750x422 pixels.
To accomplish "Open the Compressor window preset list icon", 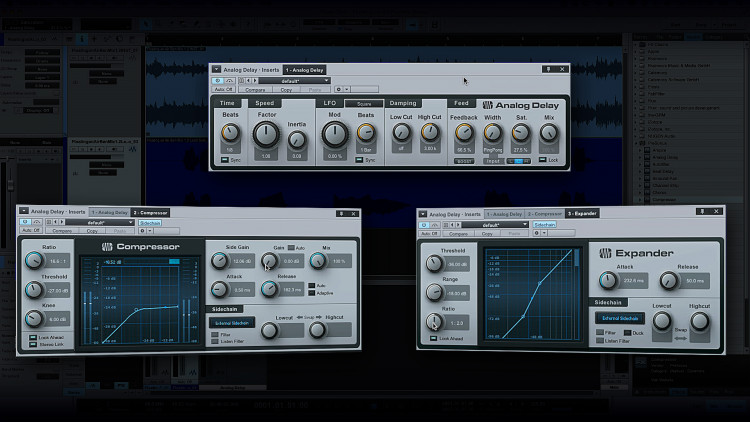I will point(49,222).
